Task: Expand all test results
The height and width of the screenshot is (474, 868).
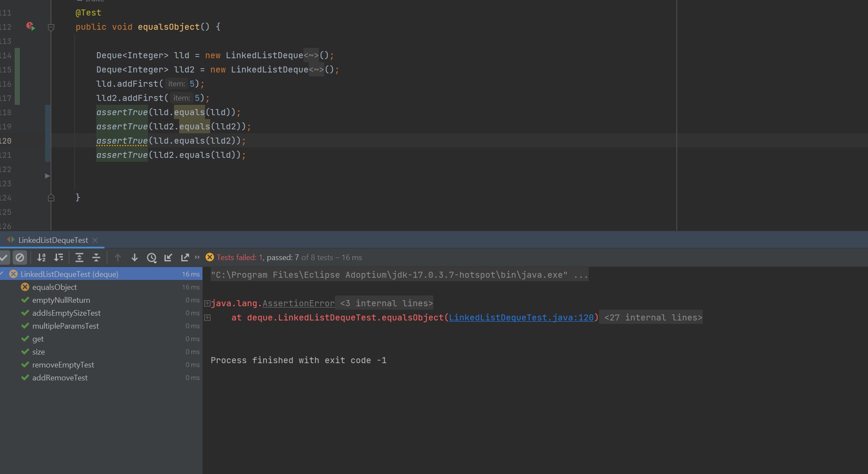Action: (79, 257)
